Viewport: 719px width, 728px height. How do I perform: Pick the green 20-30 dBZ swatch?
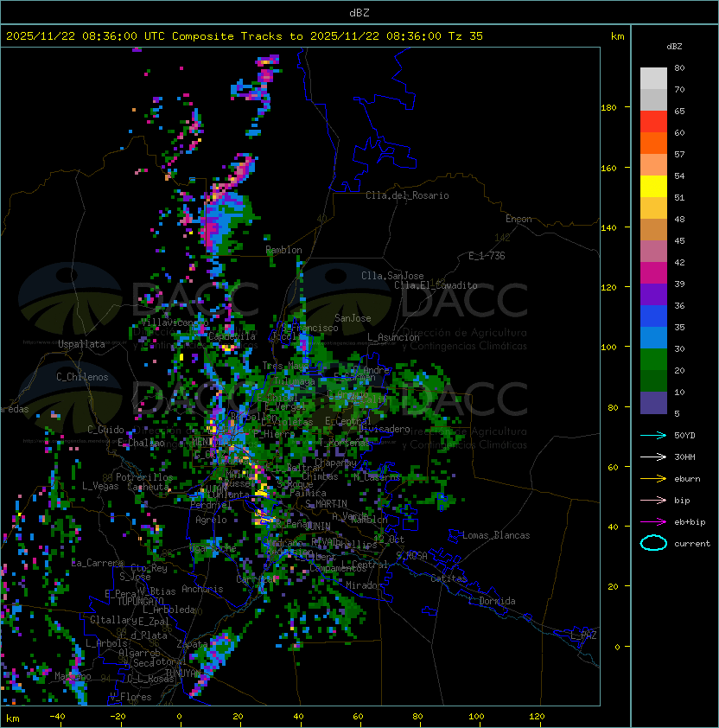[x=653, y=360]
